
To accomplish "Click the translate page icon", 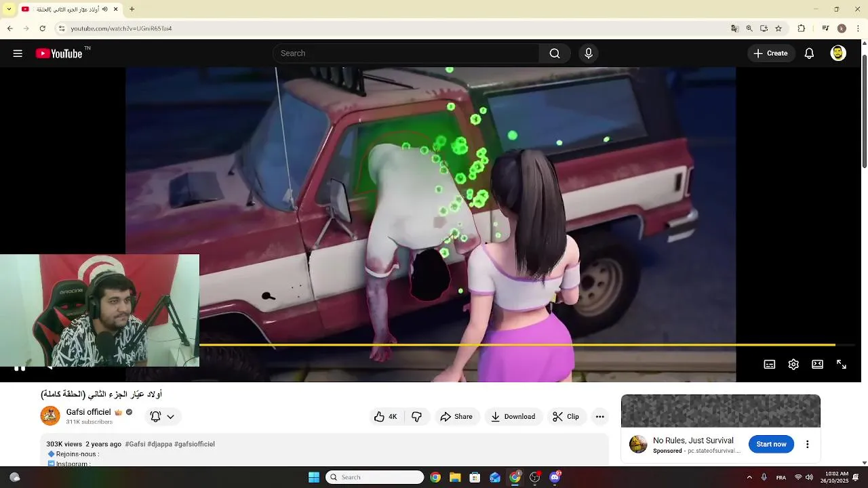I will 734,28.
